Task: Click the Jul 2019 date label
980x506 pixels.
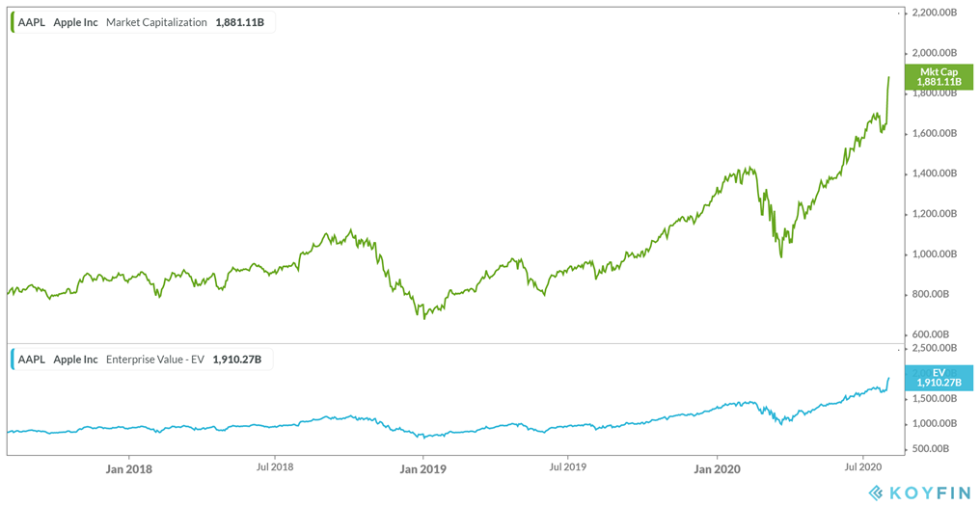Action: (567, 466)
